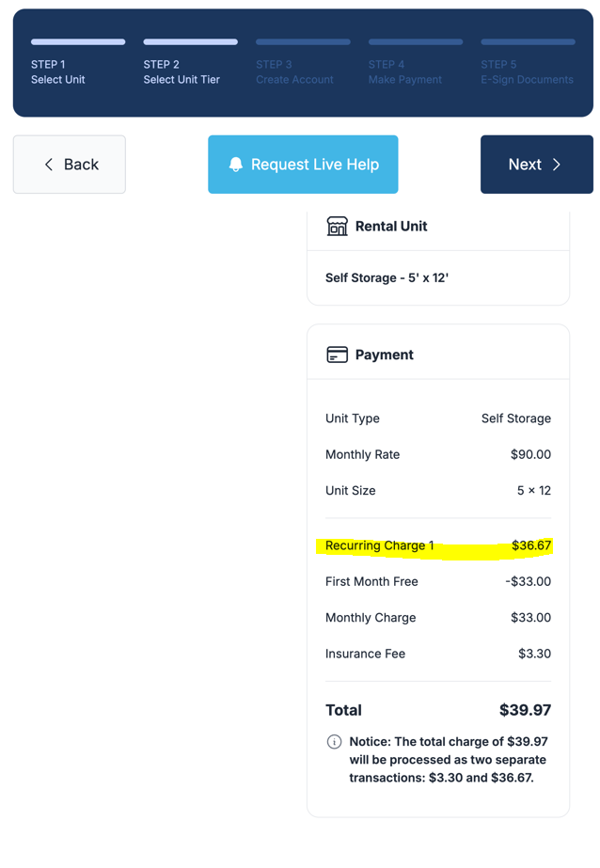Switch to STEP 1 Select Unit
The image size is (600, 868).
(x=56, y=72)
